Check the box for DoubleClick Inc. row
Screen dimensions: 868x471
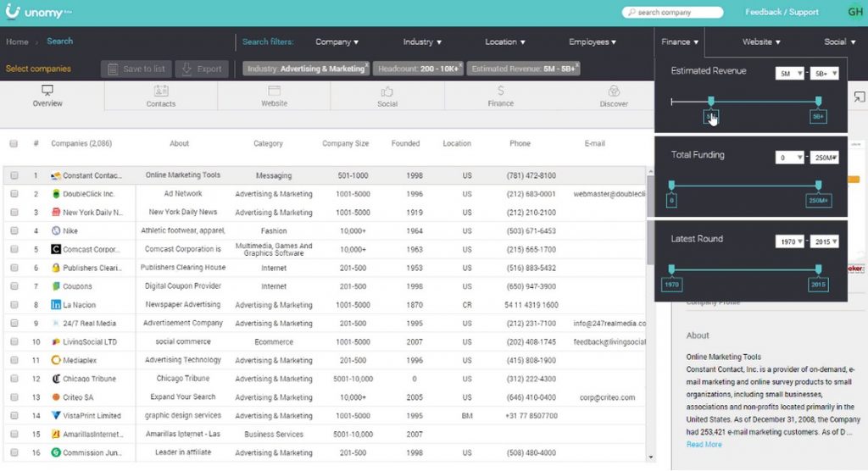click(14, 194)
